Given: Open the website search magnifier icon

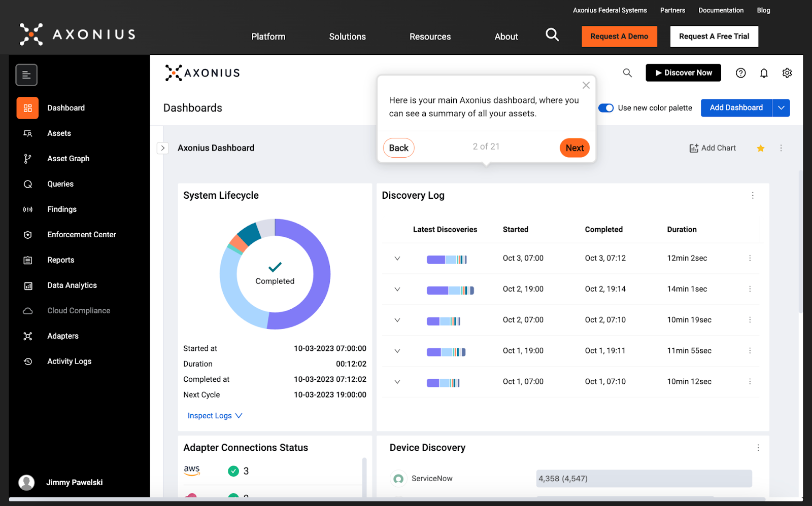Looking at the screenshot, I should (x=552, y=34).
